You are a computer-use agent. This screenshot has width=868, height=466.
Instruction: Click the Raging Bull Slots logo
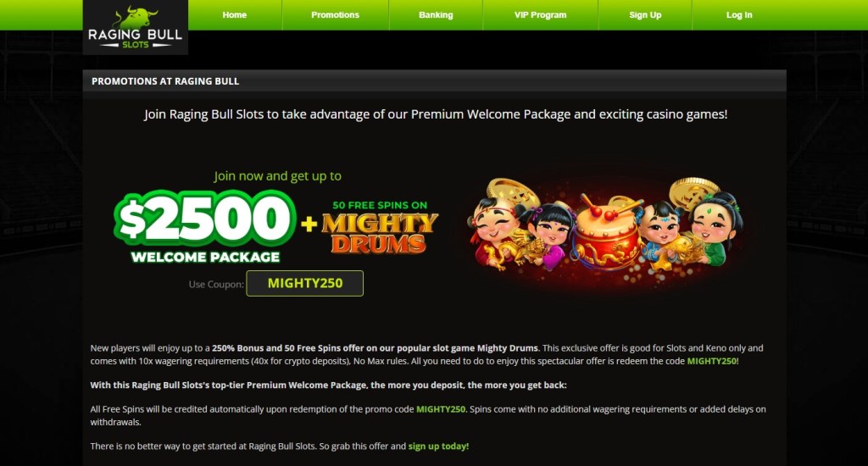point(135,27)
